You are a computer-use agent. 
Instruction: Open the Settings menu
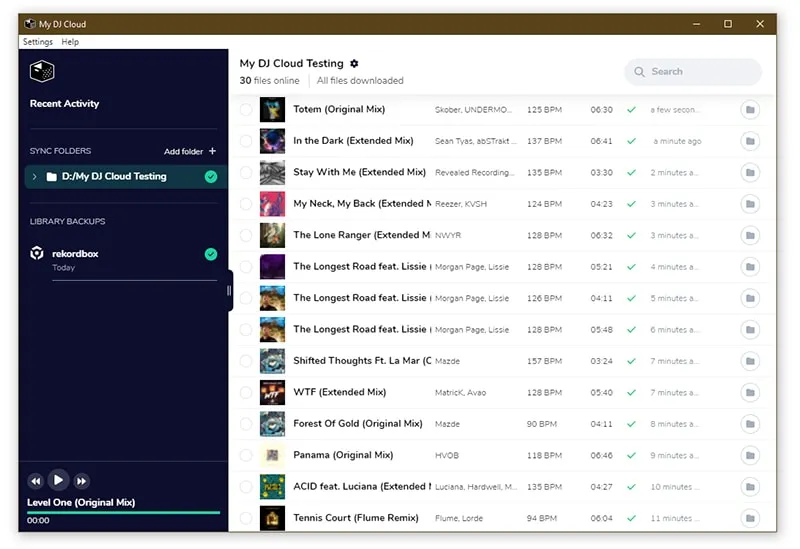pyautogui.click(x=38, y=42)
